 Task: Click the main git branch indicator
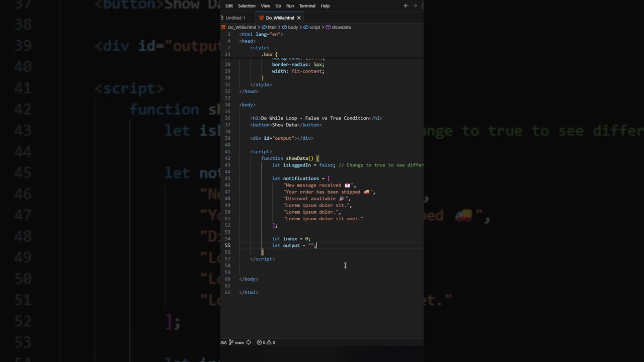[237, 342]
